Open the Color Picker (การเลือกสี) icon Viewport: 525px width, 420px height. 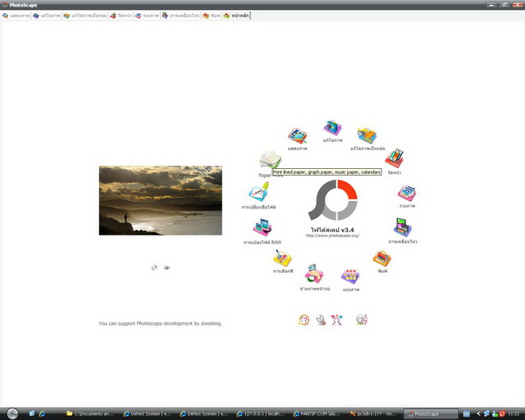282,258
